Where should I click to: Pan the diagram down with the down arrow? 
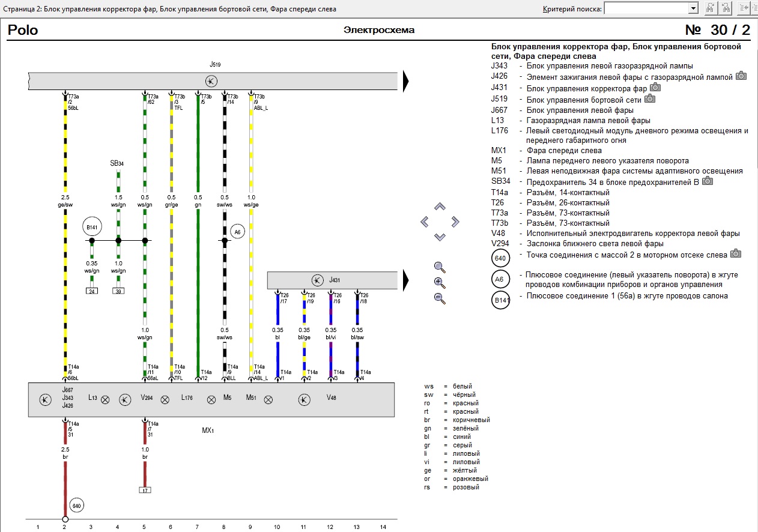[440, 237]
